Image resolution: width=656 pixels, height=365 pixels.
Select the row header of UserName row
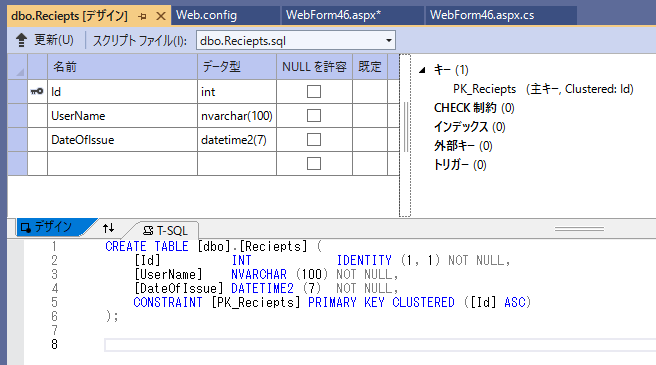point(18,116)
